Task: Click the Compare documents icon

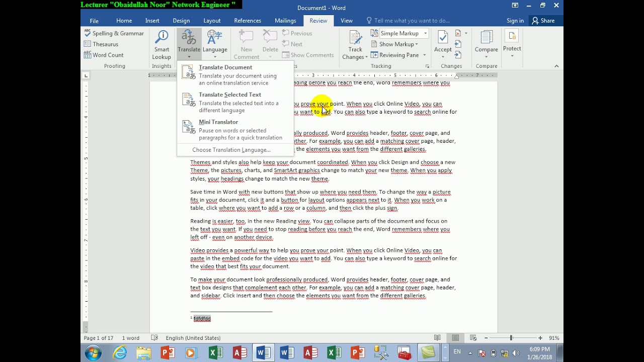Action: coord(487,37)
